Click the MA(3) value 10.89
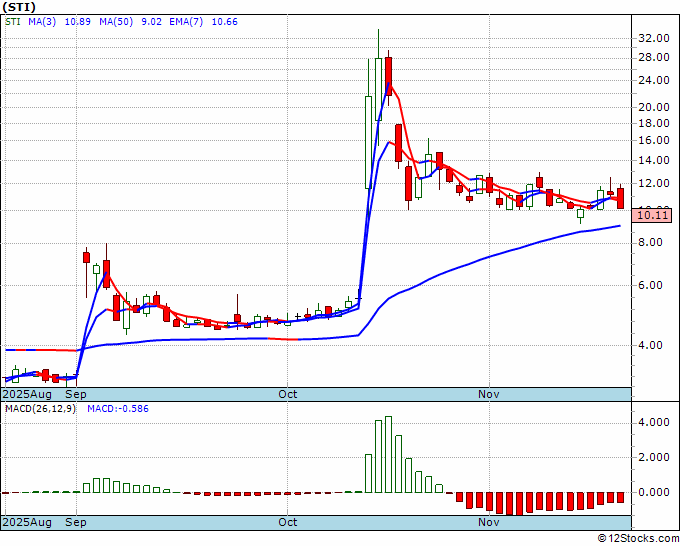Screen dimensions: 680x546 pyautogui.click(x=78, y=22)
